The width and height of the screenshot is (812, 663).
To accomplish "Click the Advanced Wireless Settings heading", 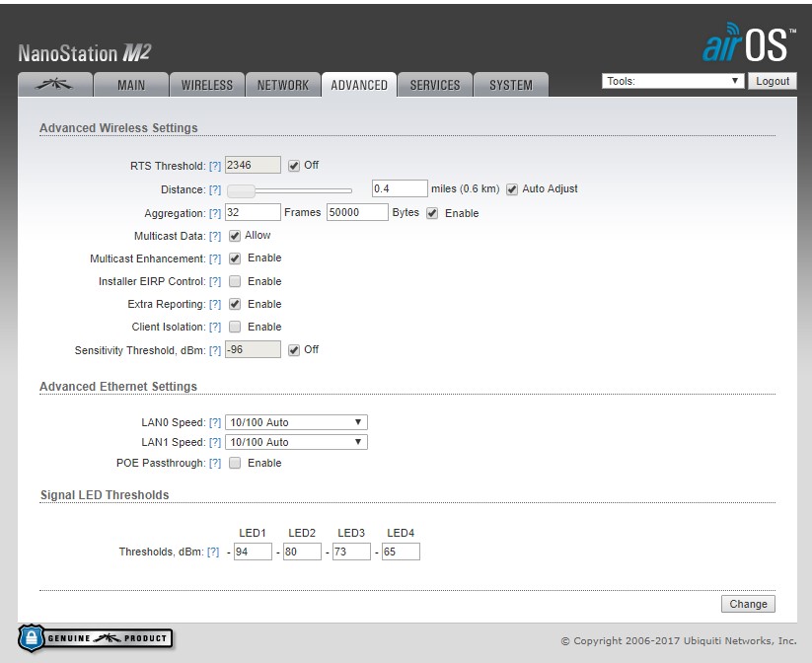I will (x=118, y=128).
